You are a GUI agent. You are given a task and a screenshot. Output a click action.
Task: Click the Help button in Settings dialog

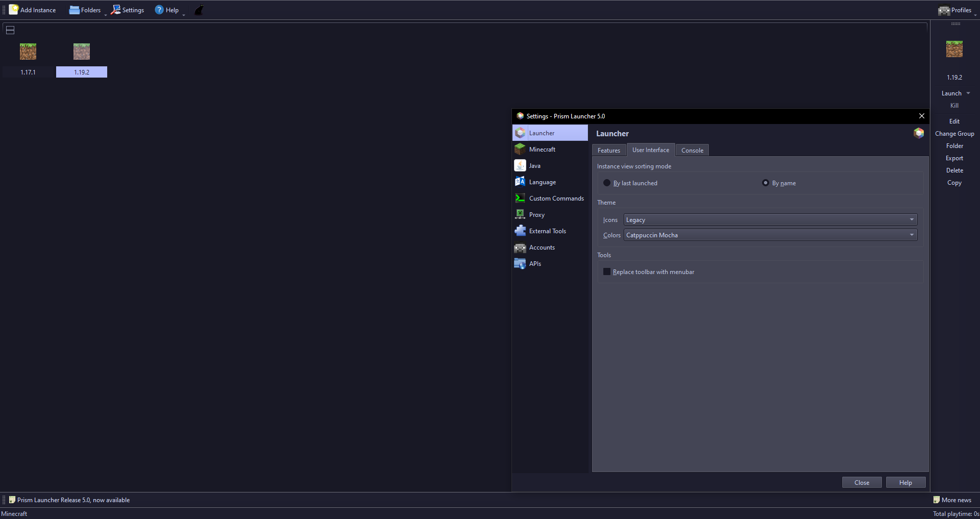[905, 482]
